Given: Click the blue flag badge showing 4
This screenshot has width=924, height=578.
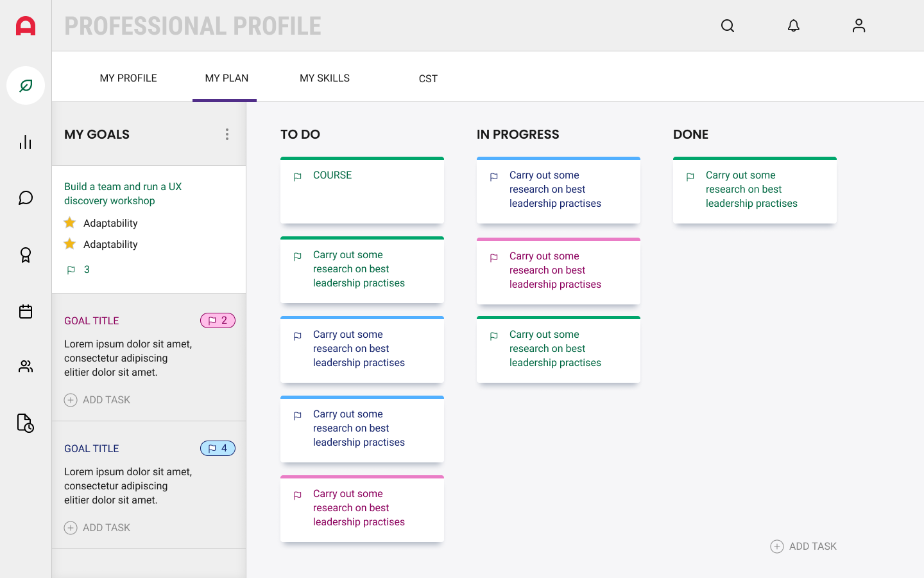Looking at the screenshot, I should click(x=218, y=448).
